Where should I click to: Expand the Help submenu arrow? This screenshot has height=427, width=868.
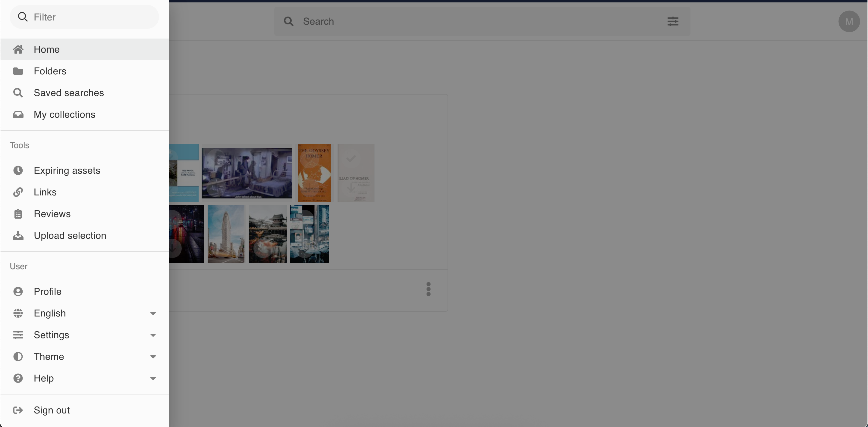tap(153, 379)
